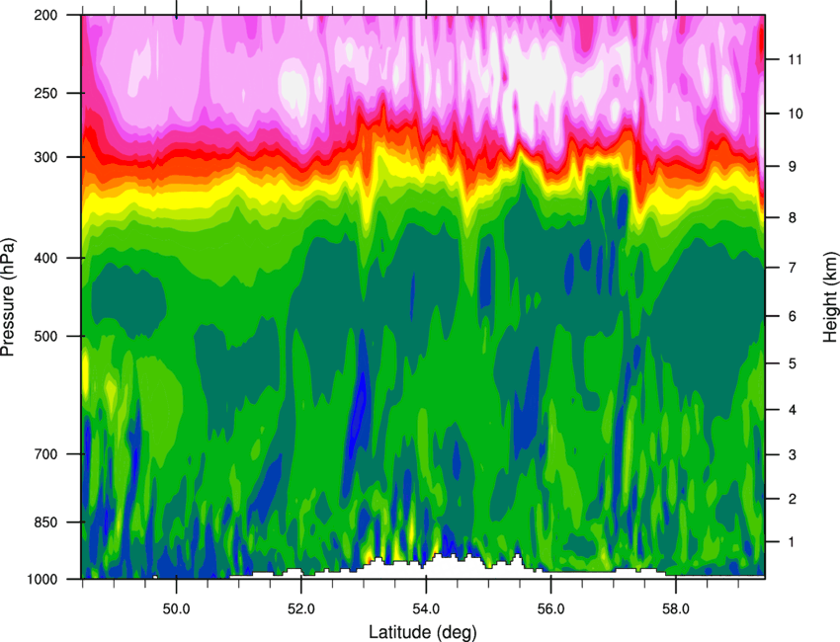Click the 2 km height label
Viewport: 840px width, 642px height.
click(792, 499)
